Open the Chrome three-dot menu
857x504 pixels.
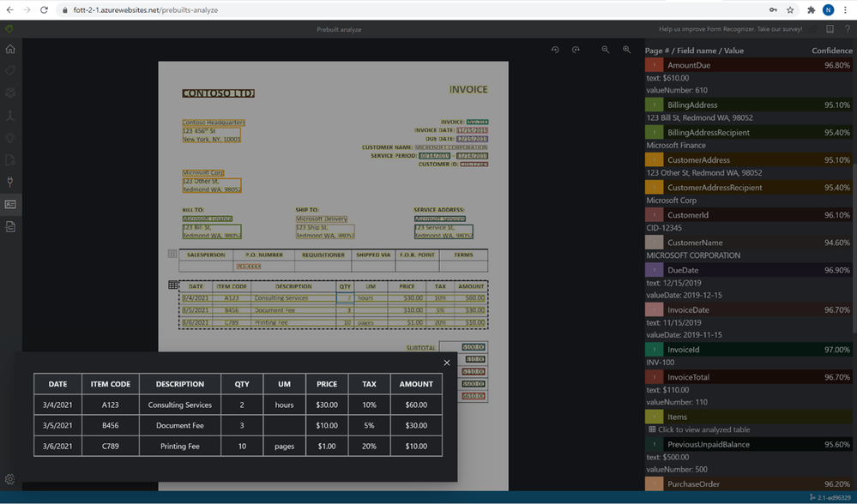pyautogui.click(x=845, y=9)
